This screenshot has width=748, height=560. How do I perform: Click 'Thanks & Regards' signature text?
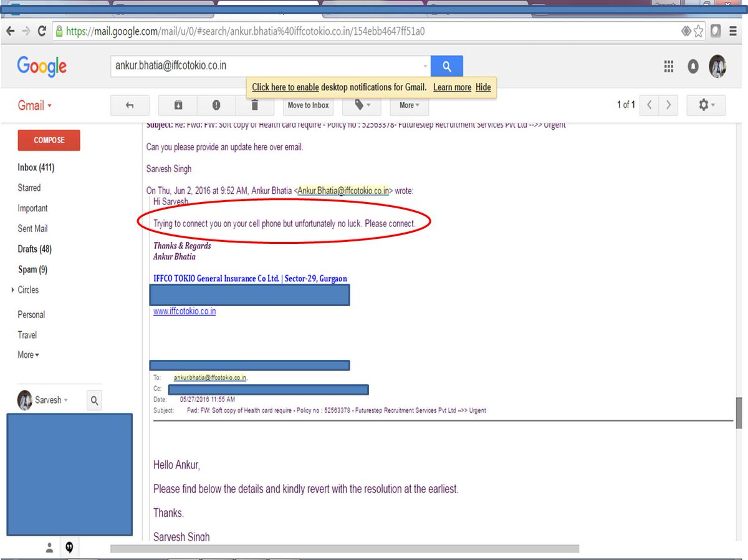pyautogui.click(x=182, y=246)
